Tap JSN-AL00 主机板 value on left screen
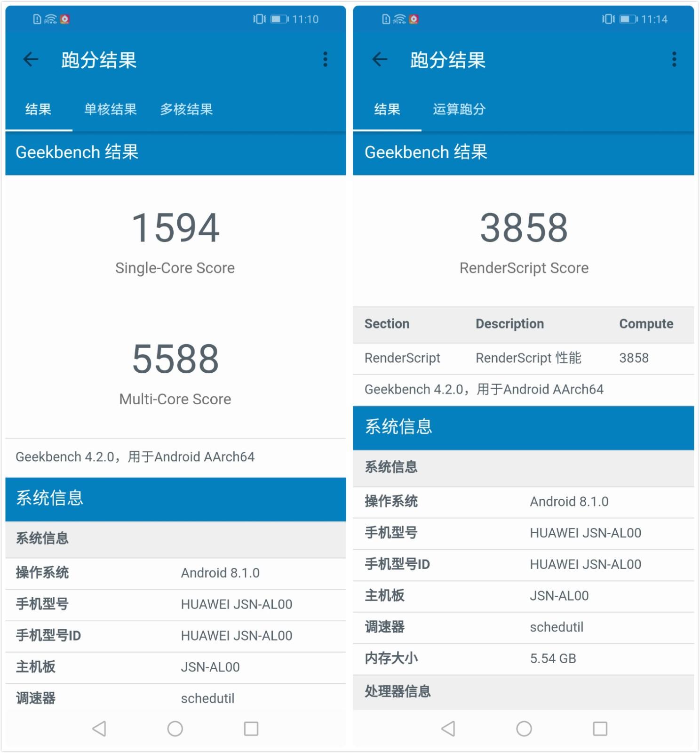 pyautogui.click(x=210, y=667)
